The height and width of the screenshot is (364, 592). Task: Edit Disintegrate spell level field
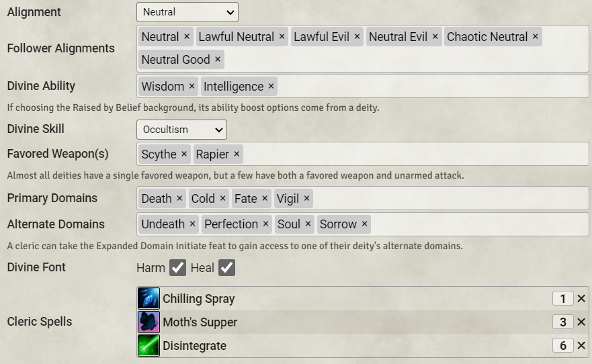[562, 346]
